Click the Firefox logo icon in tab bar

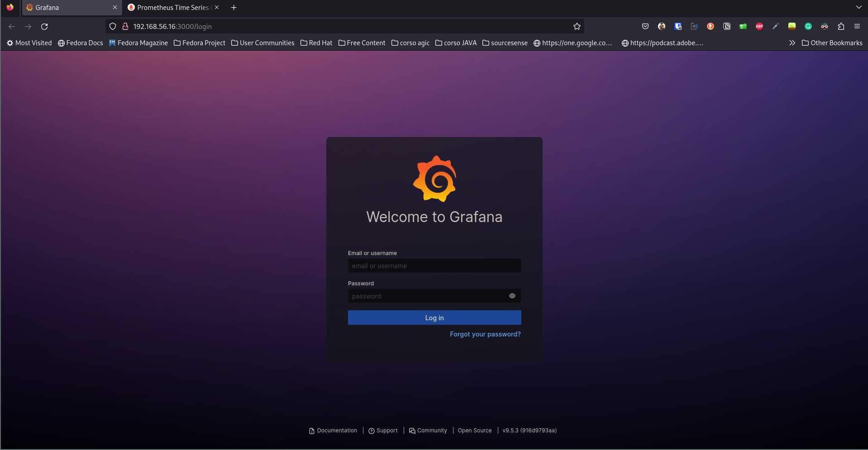[x=10, y=7]
